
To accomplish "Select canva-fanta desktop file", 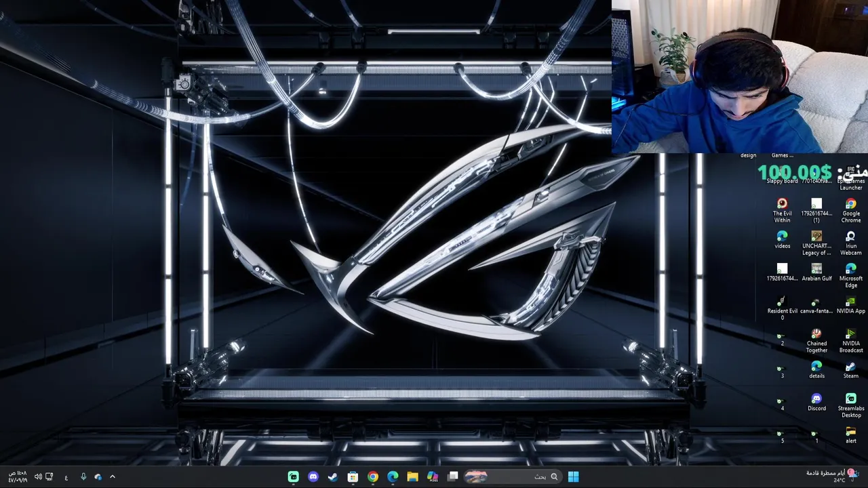I will (x=816, y=304).
